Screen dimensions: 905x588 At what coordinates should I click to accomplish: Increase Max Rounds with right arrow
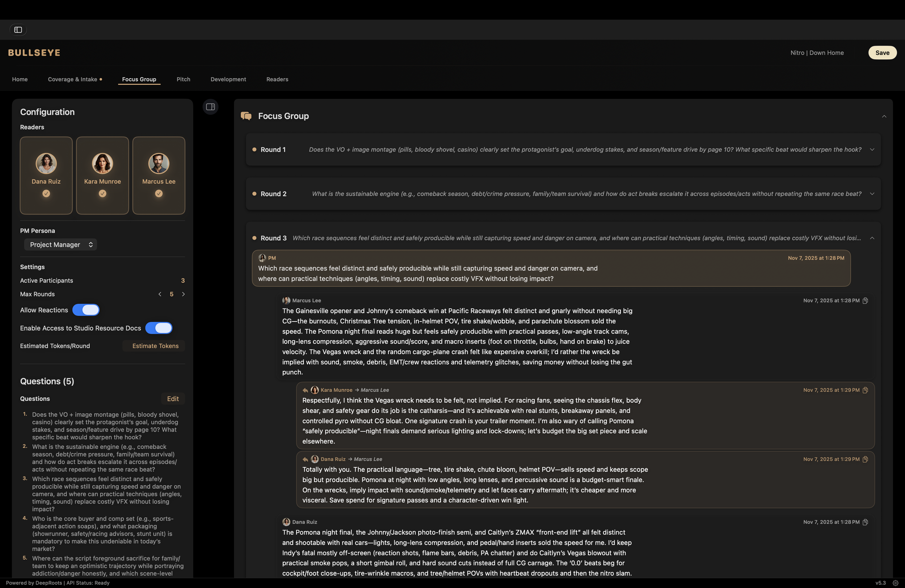point(183,294)
